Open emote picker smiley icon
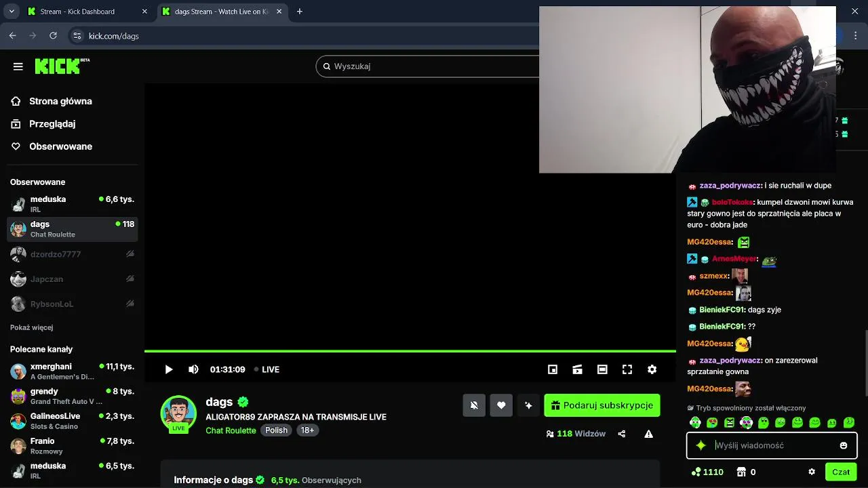Viewport: 868px width, 488px height. pos(844,445)
